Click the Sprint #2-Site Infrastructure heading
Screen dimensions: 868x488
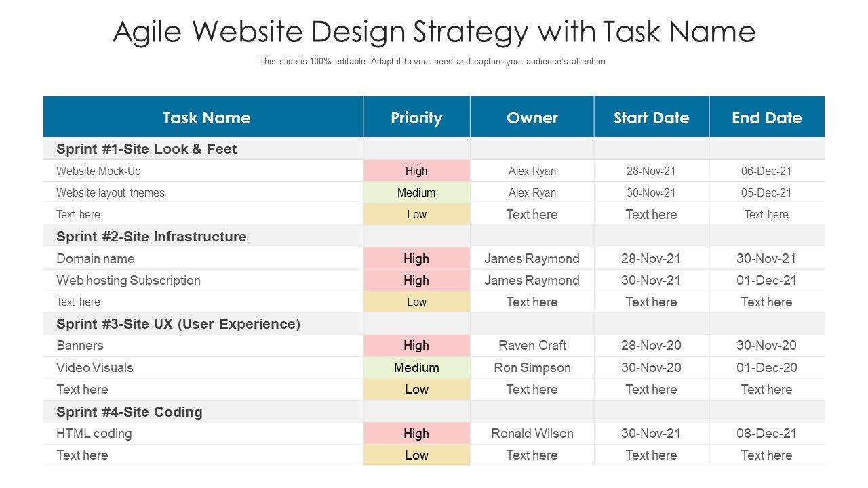151,237
